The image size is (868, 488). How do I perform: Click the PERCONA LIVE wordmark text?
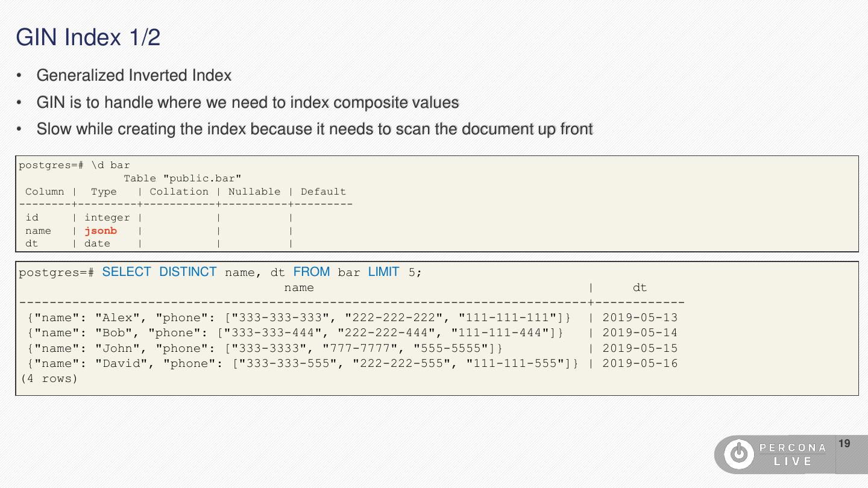(x=793, y=454)
